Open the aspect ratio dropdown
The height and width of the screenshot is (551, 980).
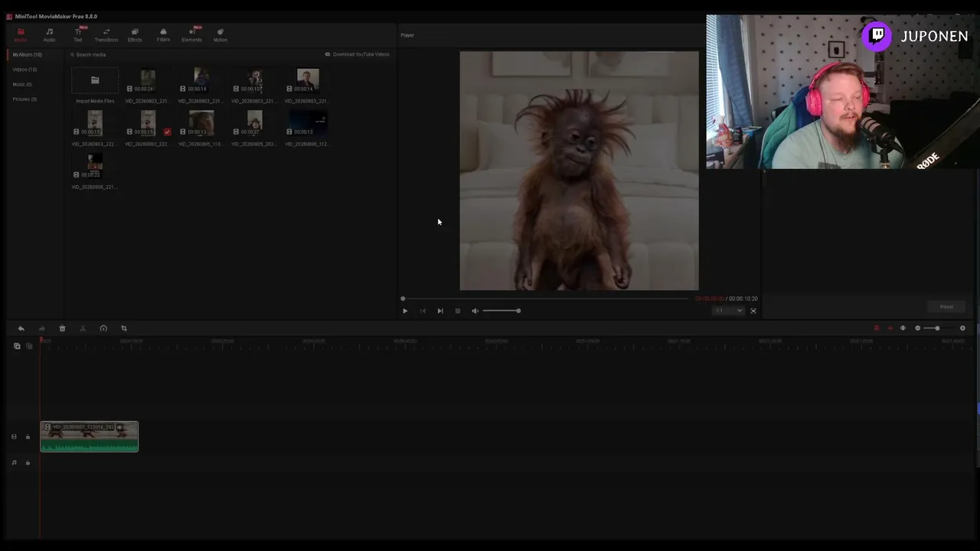pos(728,311)
